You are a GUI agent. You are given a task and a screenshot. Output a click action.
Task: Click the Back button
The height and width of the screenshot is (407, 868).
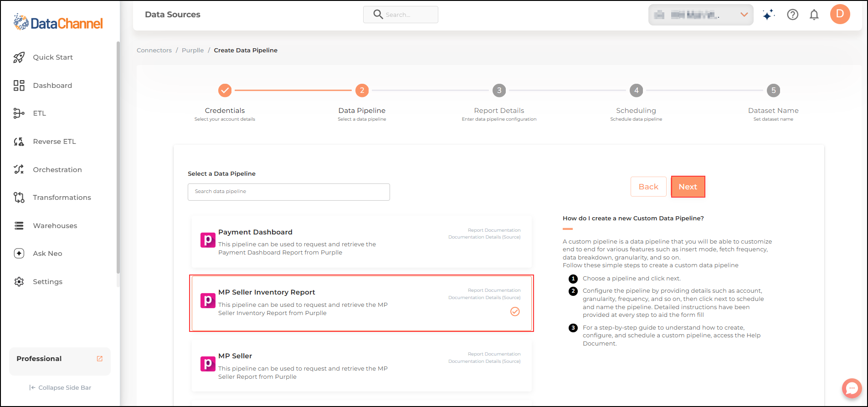[x=648, y=187]
